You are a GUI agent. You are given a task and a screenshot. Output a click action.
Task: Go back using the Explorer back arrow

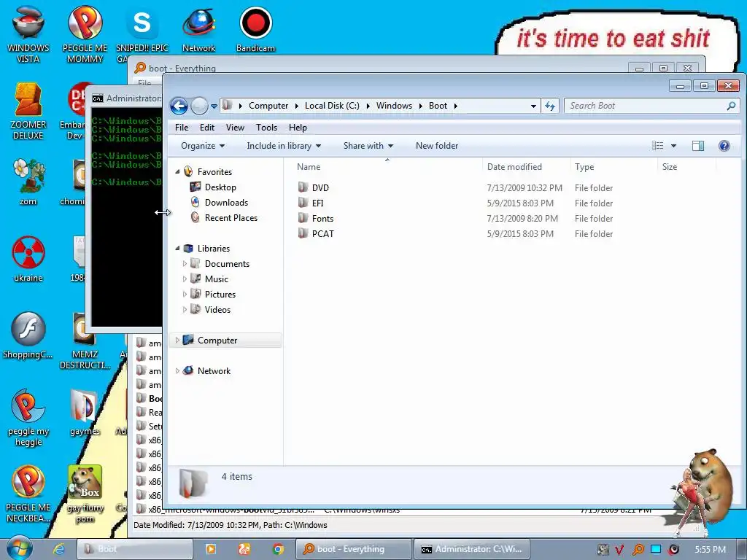point(179,106)
